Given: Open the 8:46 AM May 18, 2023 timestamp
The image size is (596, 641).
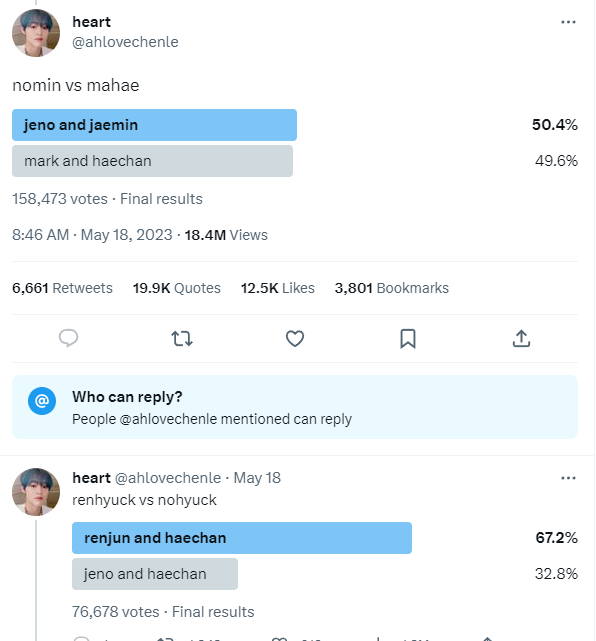Looking at the screenshot, I should (x=92, y=235).
